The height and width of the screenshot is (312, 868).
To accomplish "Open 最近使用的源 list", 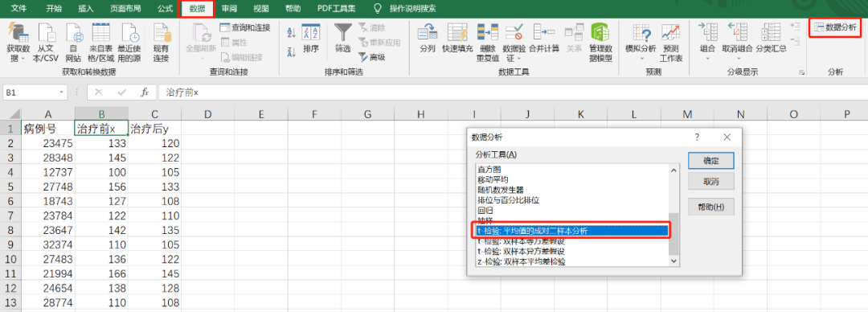I will pos(129,43).
